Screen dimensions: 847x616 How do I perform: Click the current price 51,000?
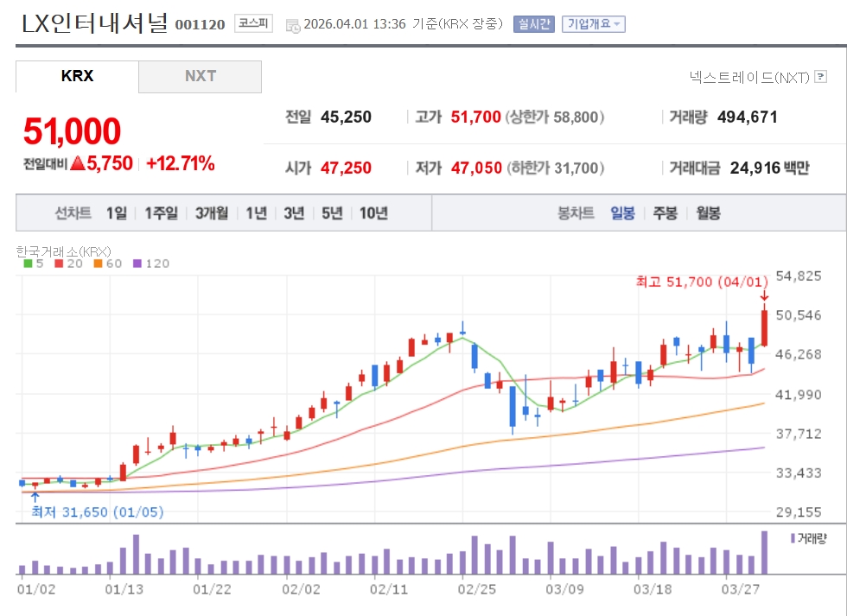pos(72,131)
